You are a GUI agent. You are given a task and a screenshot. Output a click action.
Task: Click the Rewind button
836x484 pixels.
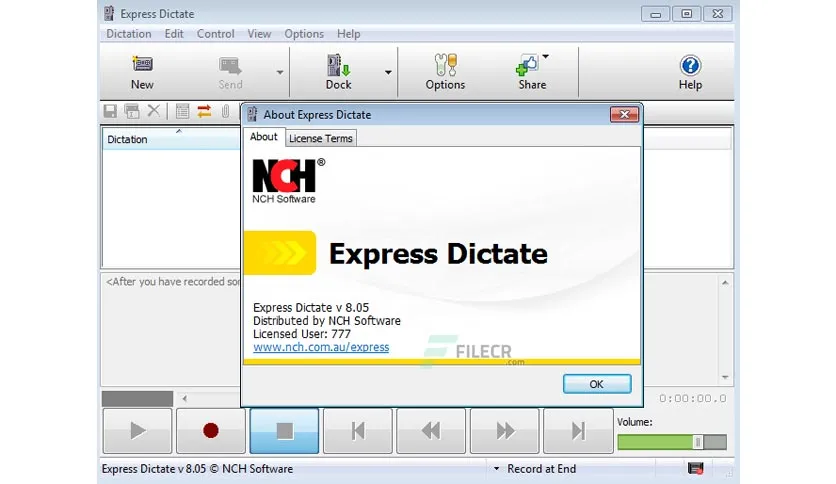tap(431, 431)
